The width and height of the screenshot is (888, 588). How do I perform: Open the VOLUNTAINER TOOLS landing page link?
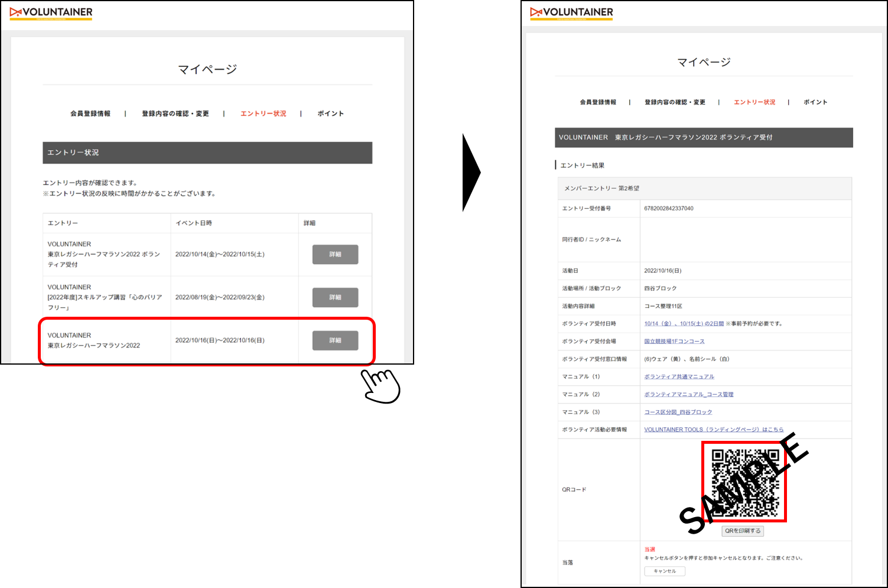(x=713, y=430)
